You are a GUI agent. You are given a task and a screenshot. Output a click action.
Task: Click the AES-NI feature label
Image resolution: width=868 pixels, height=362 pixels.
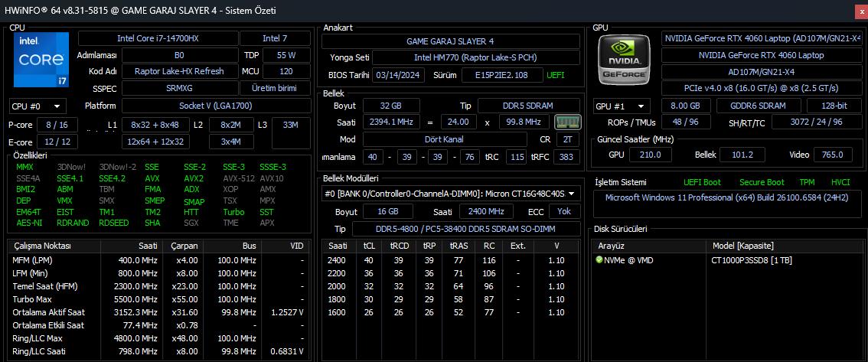[29, 223]
